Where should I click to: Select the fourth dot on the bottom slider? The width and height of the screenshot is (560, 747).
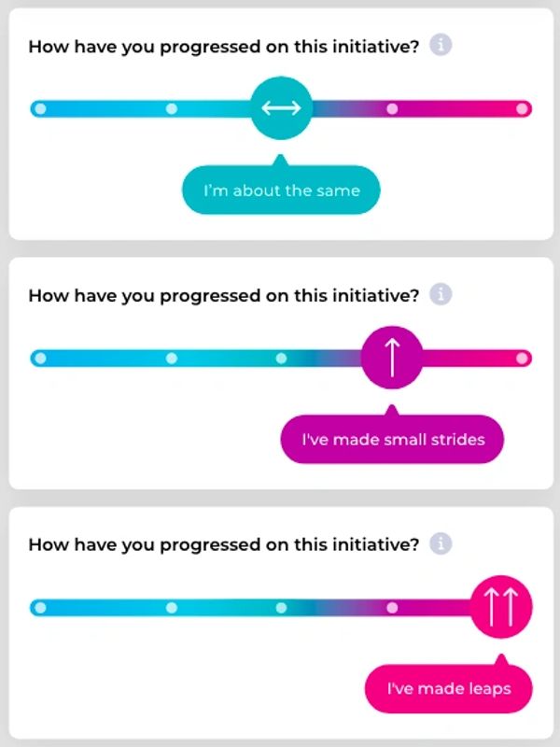coord(392,608)
